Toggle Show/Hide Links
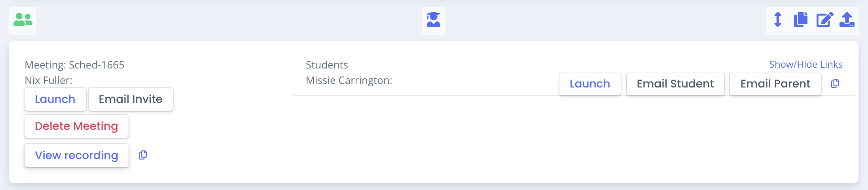Image resolution: width=868 pixels, height=190 pixels. [805, 65]
